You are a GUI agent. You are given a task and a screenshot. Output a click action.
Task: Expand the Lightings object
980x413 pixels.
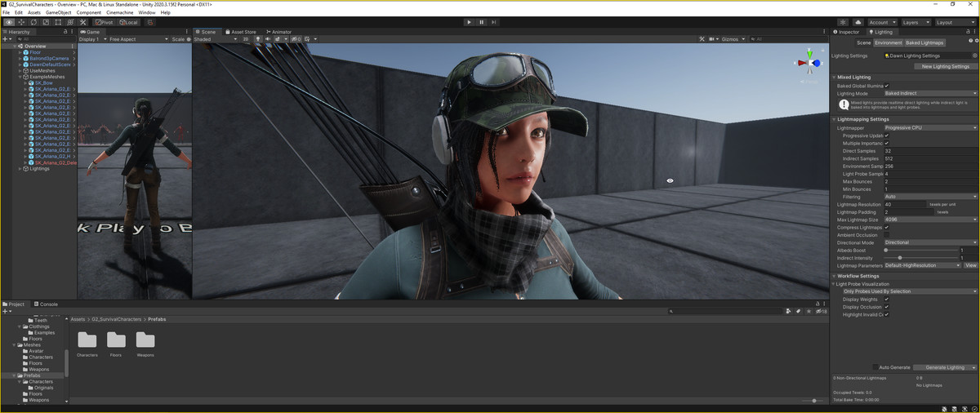pos(20,169)
